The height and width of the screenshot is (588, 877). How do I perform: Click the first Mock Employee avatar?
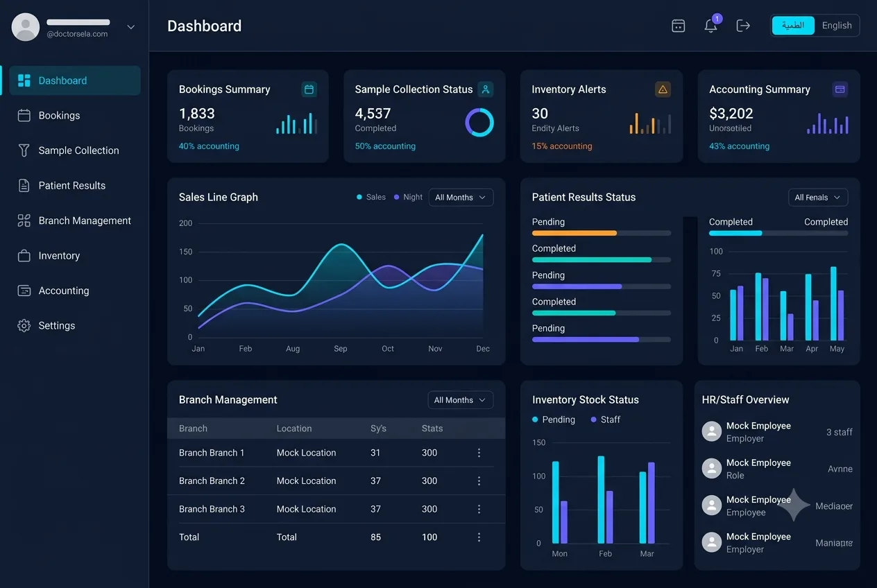pos(712,431)
